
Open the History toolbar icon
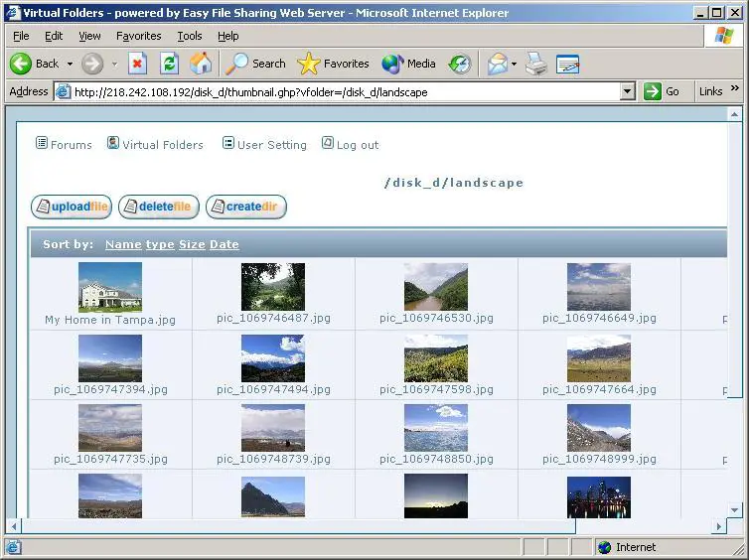(459, 64)
